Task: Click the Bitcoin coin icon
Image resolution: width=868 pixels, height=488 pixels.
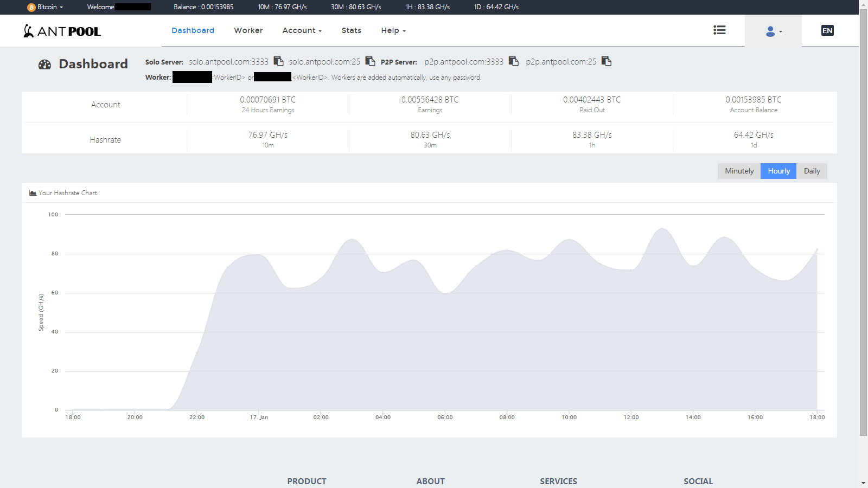Action: point(31,7)
